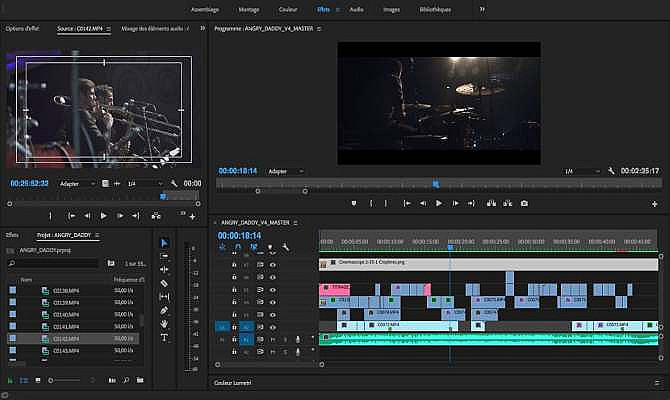Expand the workspace overflow chevron menu

click(x=482, y=9)
